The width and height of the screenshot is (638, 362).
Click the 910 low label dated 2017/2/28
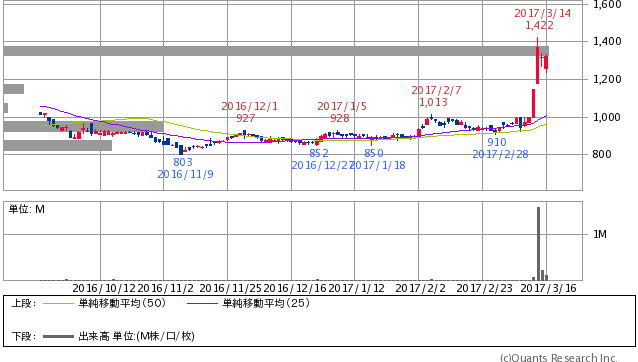tap(497, 142)
